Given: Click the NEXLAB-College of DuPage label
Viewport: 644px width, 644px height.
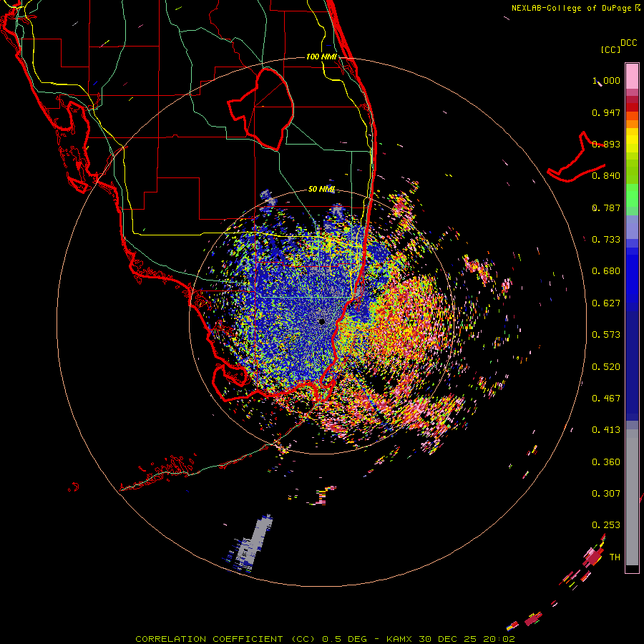Looking at the screenshot, I should point(572,8).
